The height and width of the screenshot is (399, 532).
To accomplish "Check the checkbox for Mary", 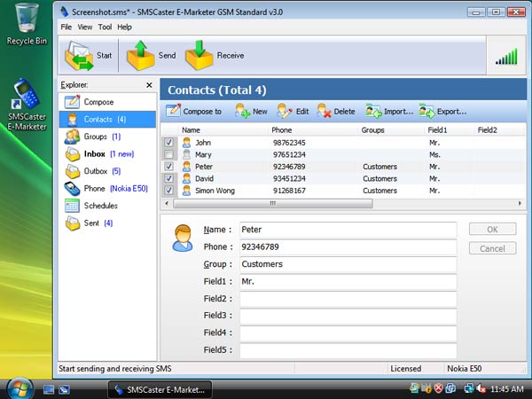I will (168, 154).
